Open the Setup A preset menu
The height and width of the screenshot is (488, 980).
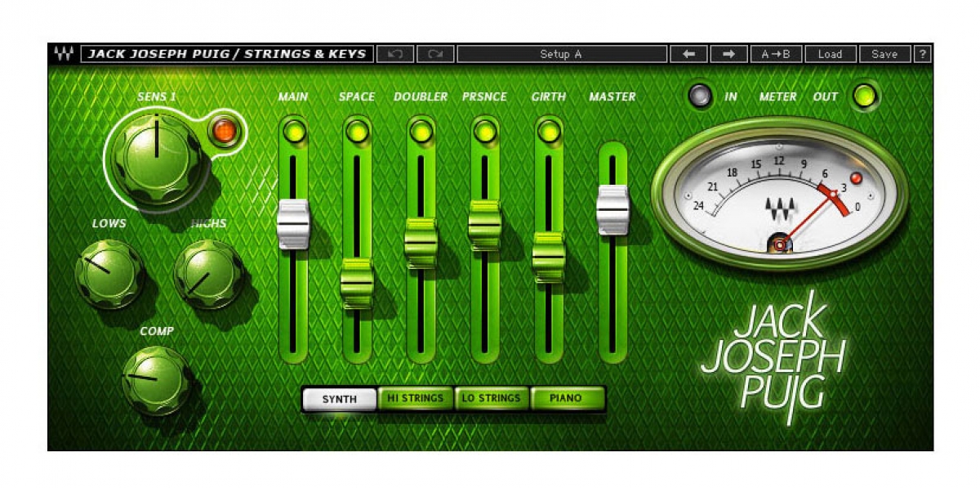pyautogui.click(x=561, y=55)
